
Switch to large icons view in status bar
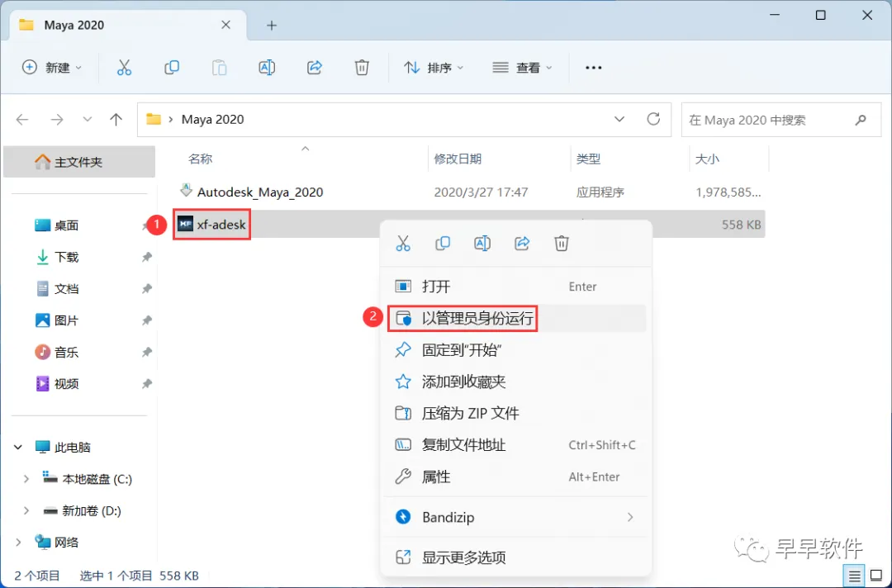(x=876, y=576)
